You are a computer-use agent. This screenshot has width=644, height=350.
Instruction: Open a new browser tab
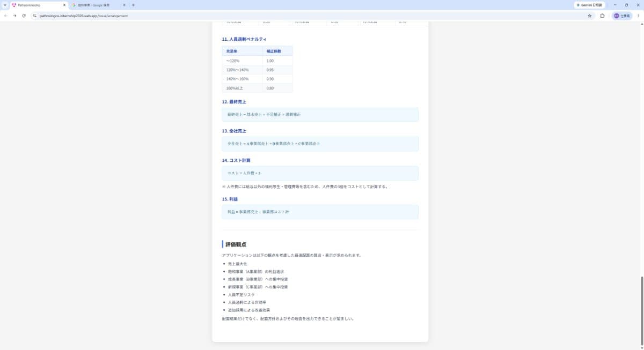tap(133, 5)
